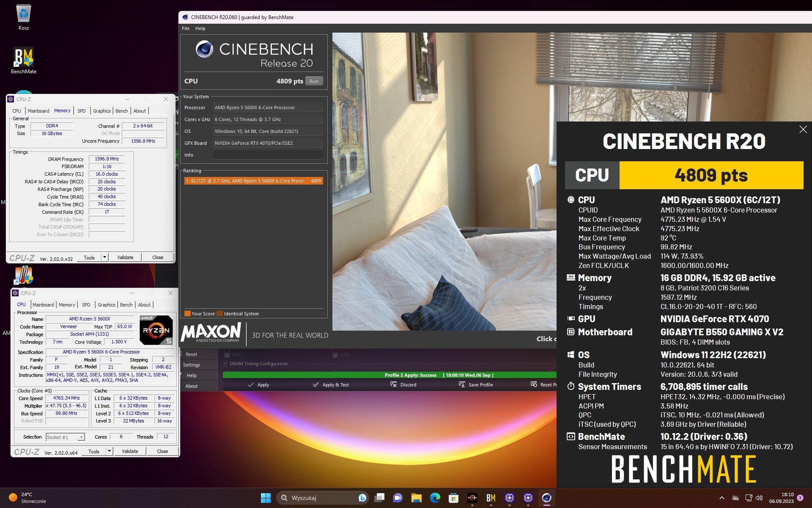812x508 pixels.
Task: Switch to the second CPU-Z taskbar icon
Action: [x=528, y=498]
